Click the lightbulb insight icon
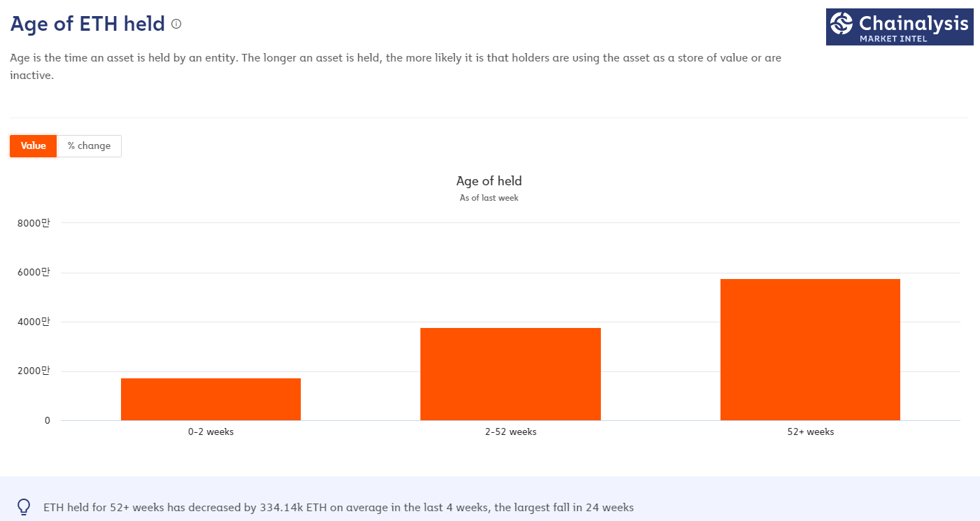The height and width of the screenshot is (521, 980). tap(24, 507)
